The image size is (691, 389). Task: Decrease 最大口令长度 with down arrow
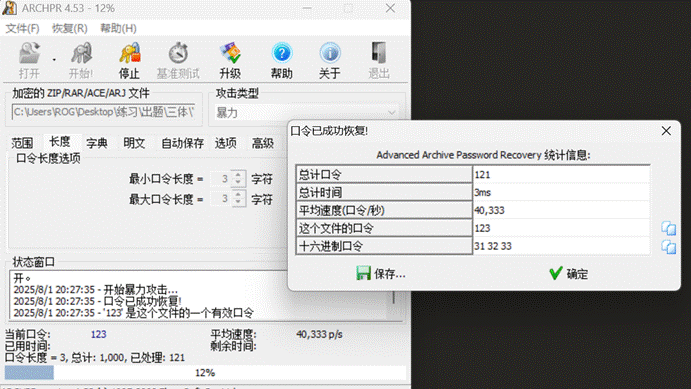tap(238, 202)
